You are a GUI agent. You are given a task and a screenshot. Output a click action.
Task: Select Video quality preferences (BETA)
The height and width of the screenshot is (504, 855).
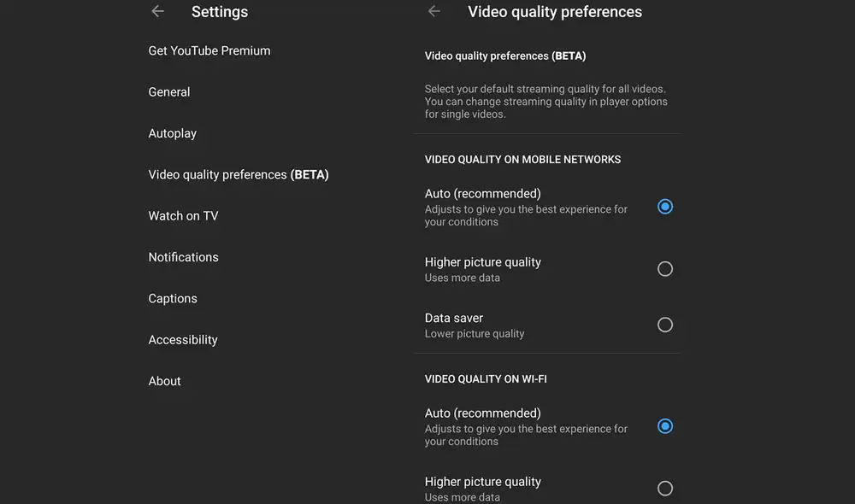point(238,174)
